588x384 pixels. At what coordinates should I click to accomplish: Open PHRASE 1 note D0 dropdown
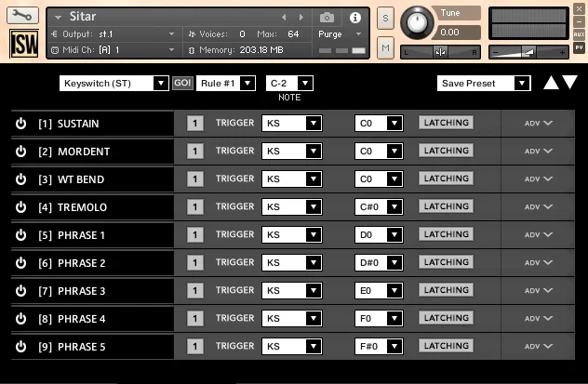click(379, 234)
